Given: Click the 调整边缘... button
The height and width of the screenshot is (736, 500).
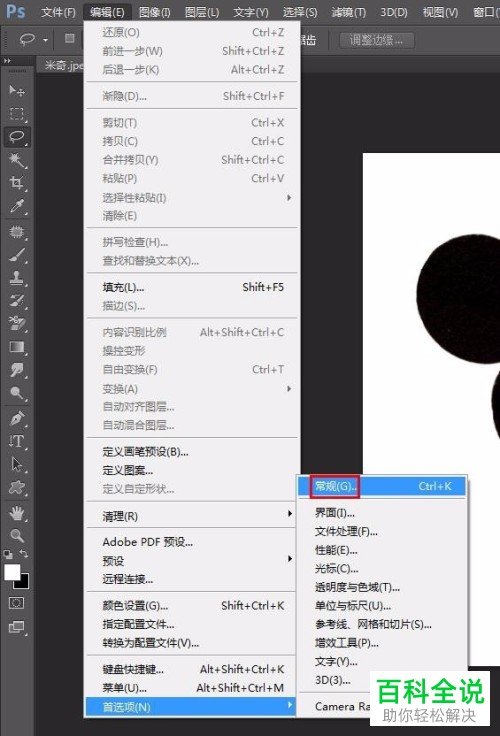Looking at the screenshot, I should point(377,40).
